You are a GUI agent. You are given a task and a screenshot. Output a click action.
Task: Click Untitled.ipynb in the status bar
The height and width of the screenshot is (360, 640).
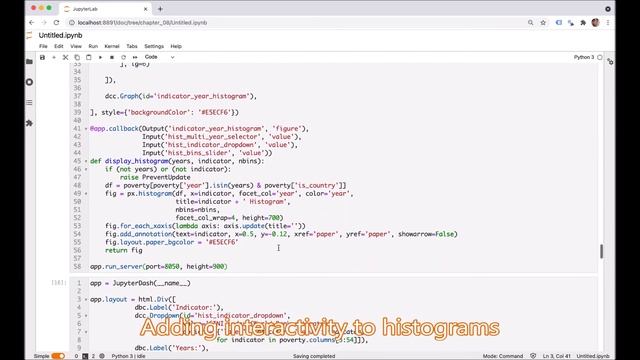coord(593,356)
